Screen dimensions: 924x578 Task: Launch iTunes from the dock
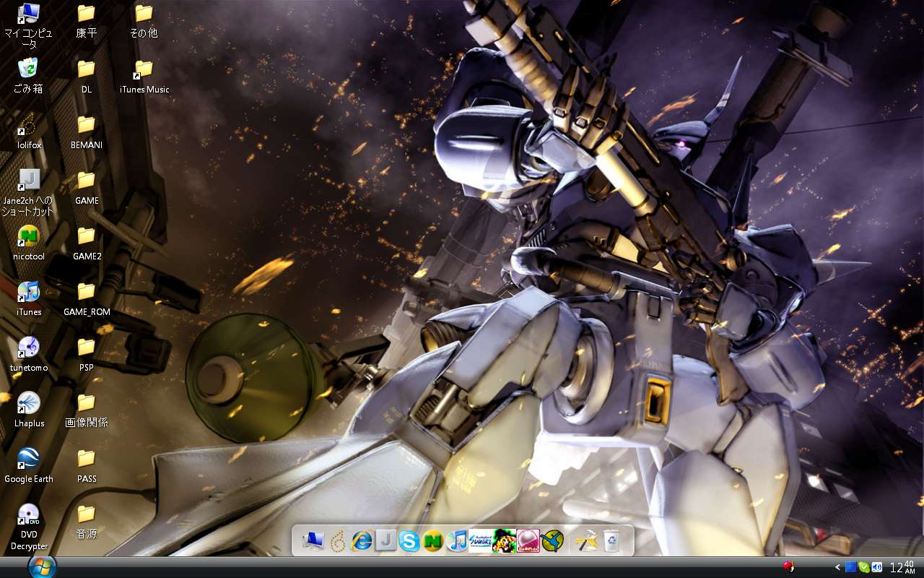tap(457, 540)
